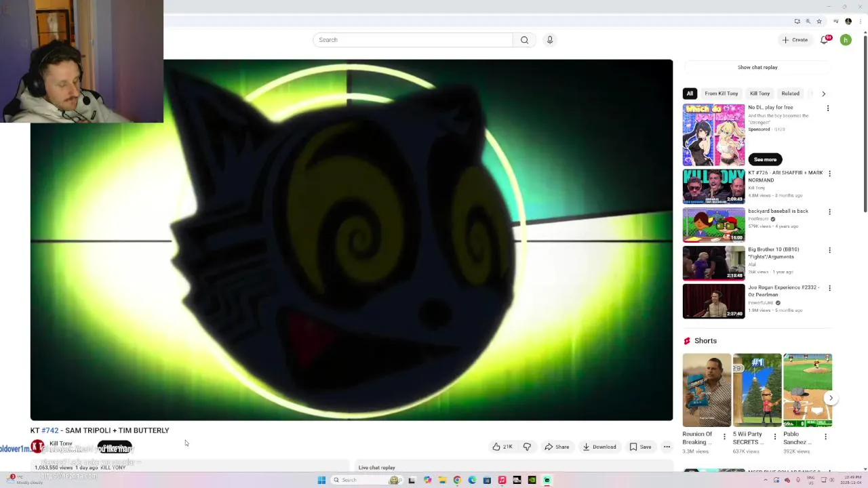This screenshot has height=488, width=868.
Task: Click the YouTube search magnifier button
Action: pos(524,40)
